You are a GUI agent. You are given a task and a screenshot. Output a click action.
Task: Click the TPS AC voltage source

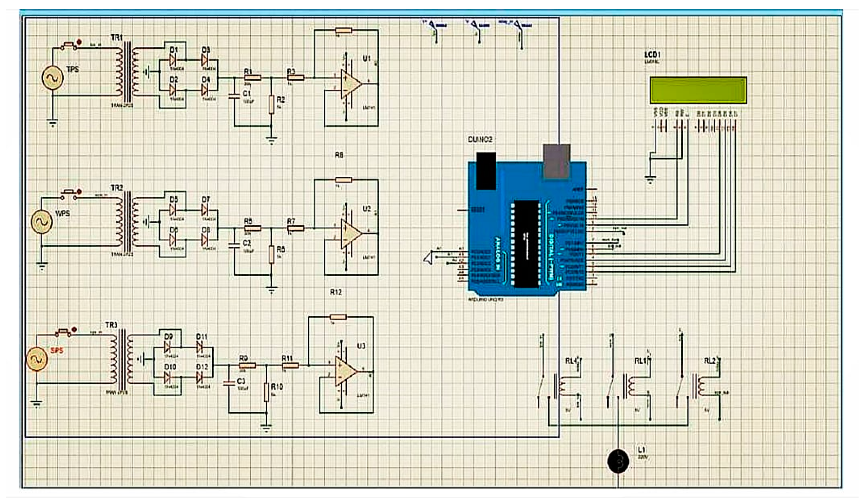click(x=53, y=78)
